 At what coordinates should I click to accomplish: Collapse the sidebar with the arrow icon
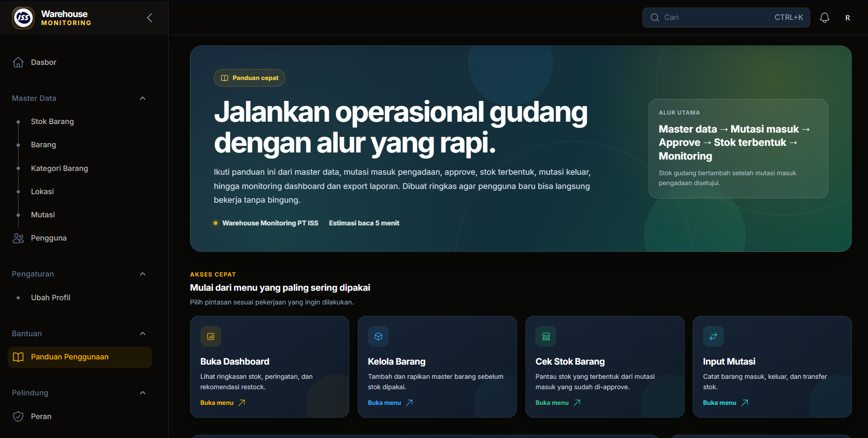(149, 18)
